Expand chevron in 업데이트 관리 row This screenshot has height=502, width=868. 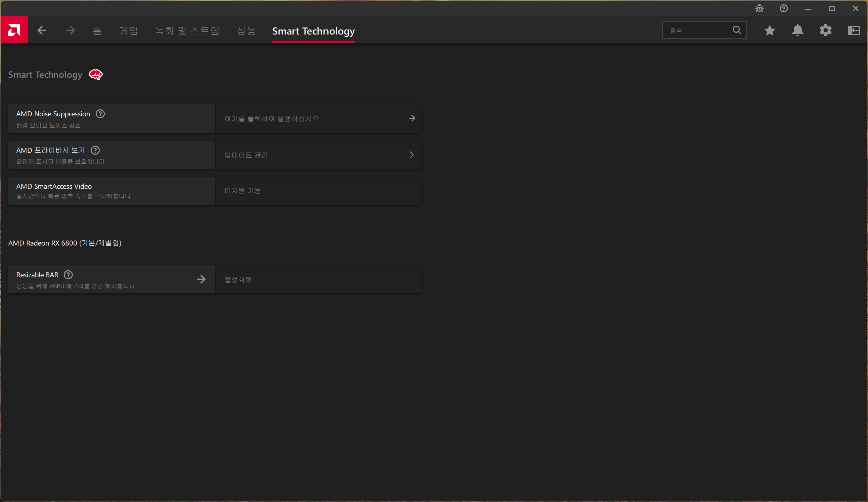click(412, 155)
